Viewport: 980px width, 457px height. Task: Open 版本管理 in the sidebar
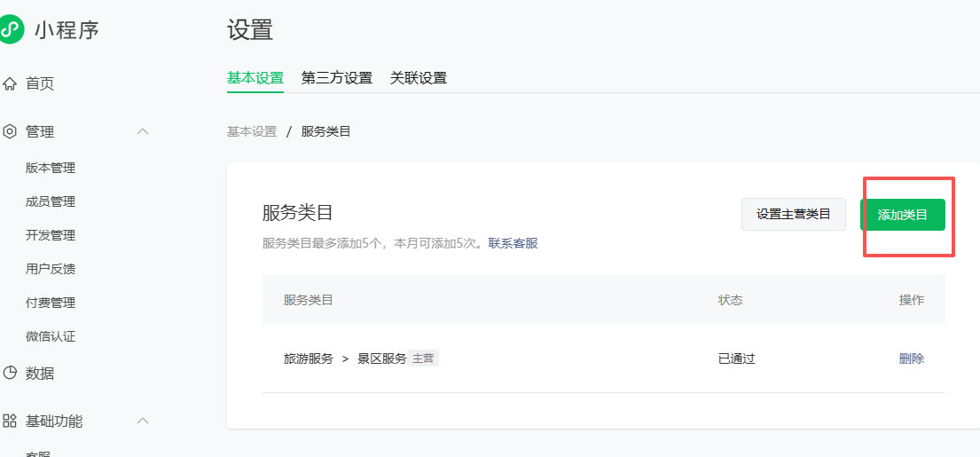pos(51,169)
